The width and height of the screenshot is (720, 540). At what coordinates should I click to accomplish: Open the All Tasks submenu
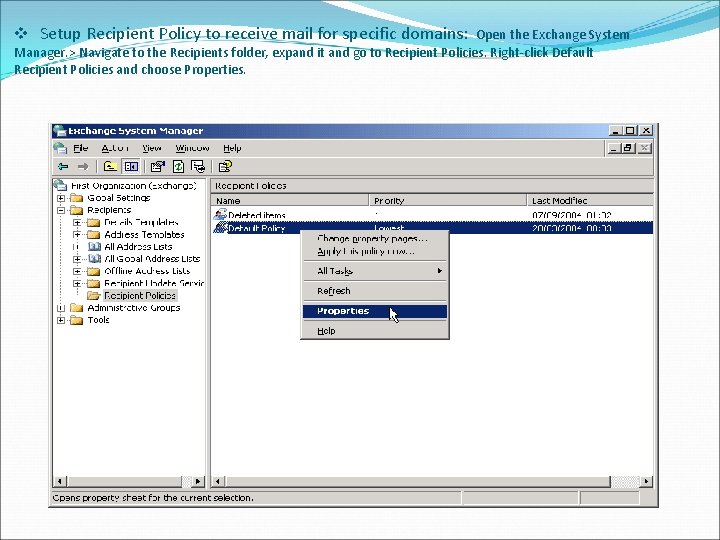pyautogui.click(x=375, y=271)
